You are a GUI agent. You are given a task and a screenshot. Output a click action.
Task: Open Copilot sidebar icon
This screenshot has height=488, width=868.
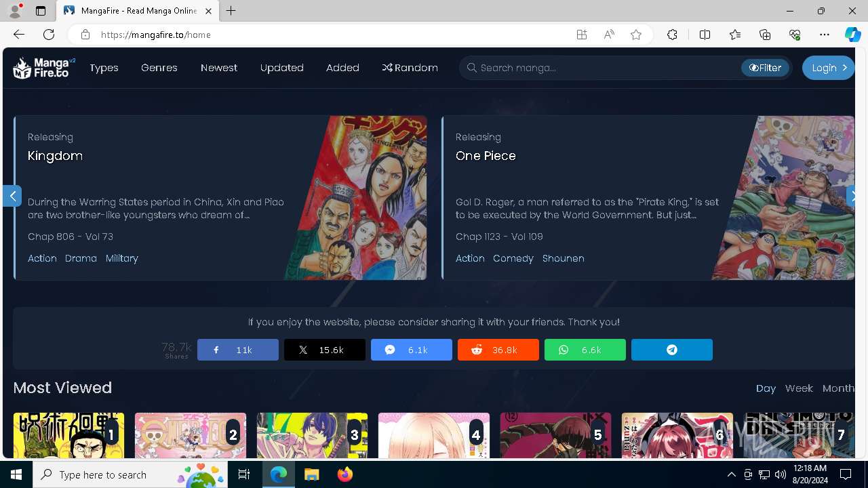pyautogui.click(x=852, y=35)
